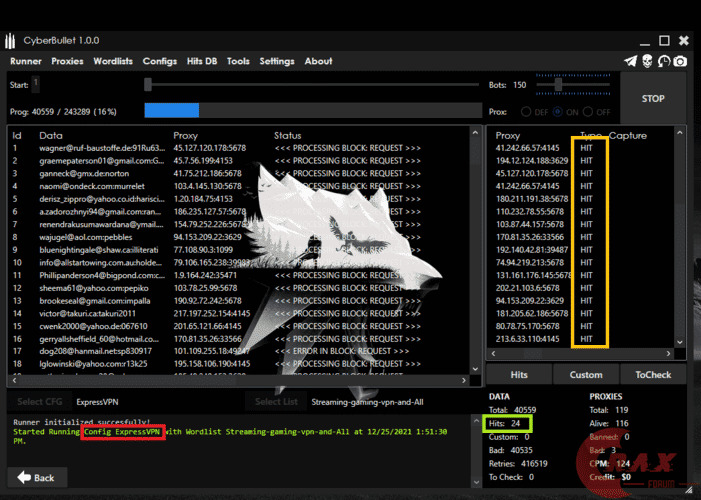Select hit row with proxy 213.6.33.110:4145
Viewport: 701px width, 500px height.
581,339
